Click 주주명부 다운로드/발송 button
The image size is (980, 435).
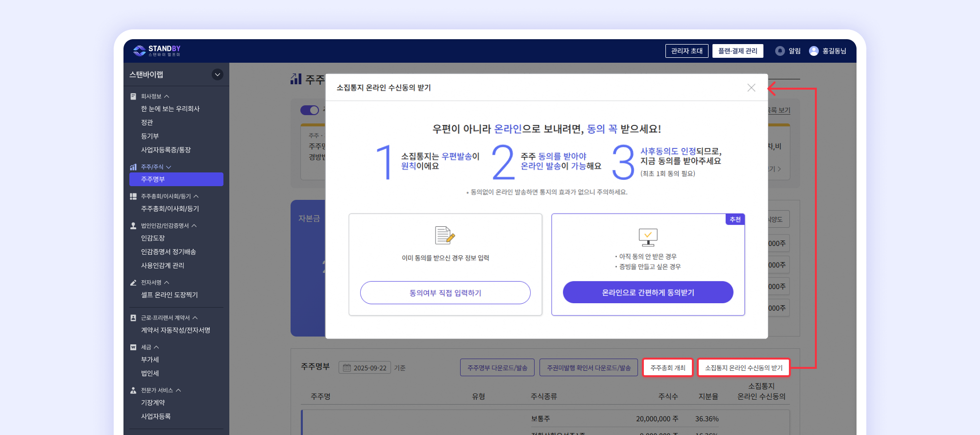click(x=497, y=368)
